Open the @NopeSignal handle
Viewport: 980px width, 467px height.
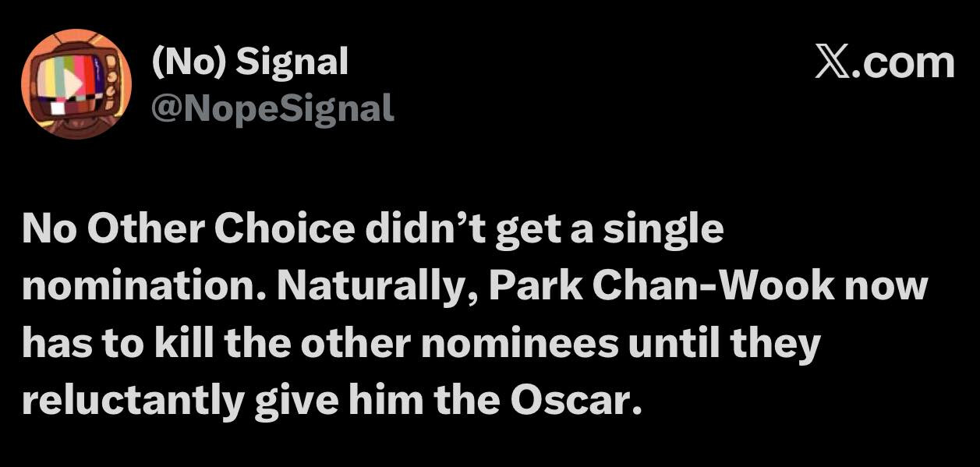[x=271, y=108]
